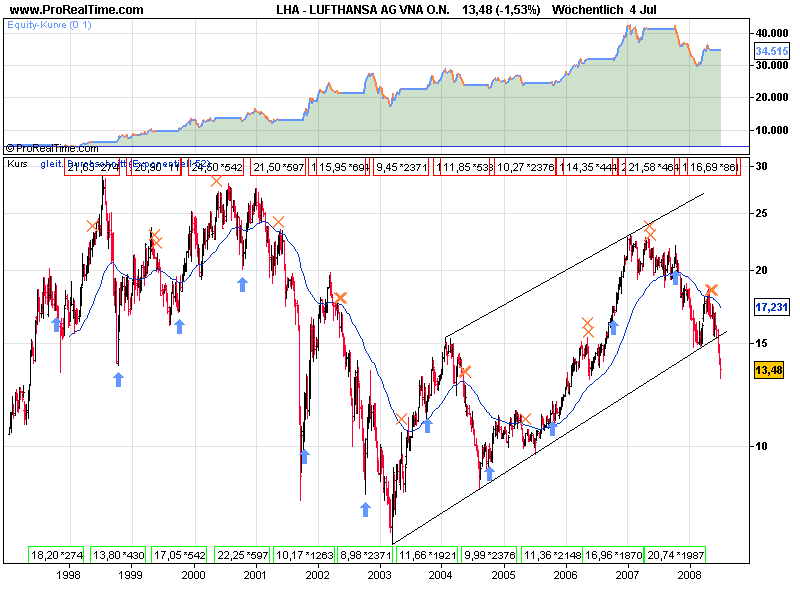Image resolution: width=800 pixels, height=600 pixels.
Task: Select the red sell label 9,45*2371
Action: click(400, 168)
